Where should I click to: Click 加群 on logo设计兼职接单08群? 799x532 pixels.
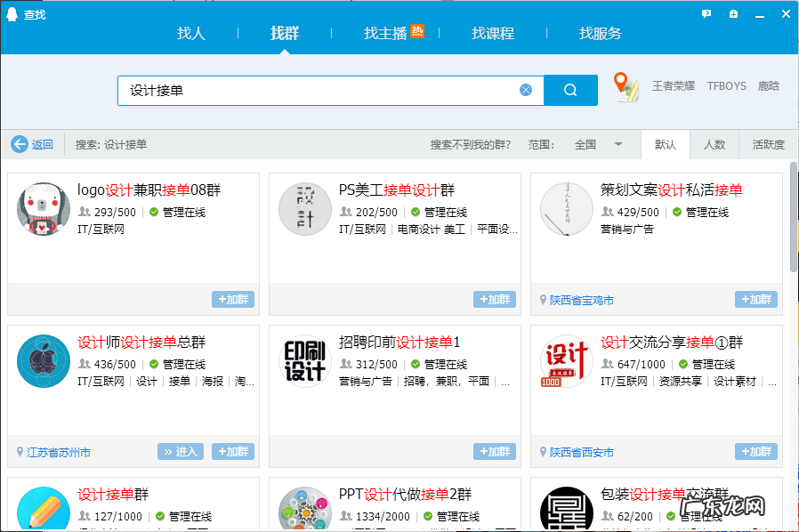232,300
